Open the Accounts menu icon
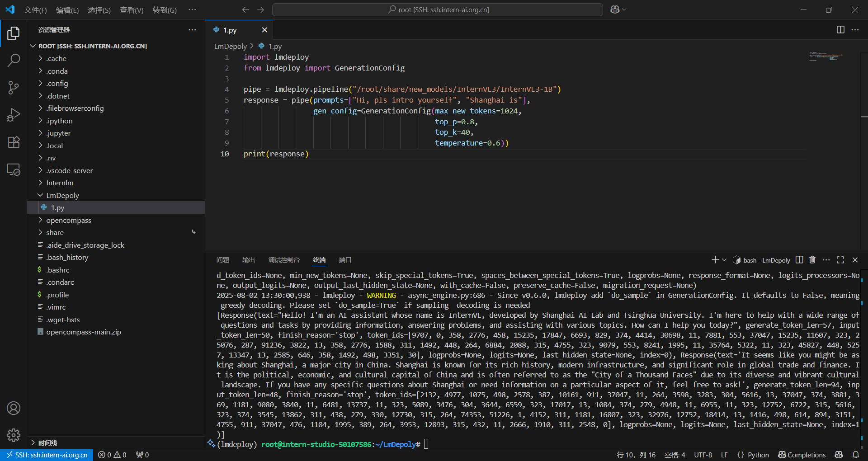The height and width of the screenshot is (461, 868). point(14,408)
